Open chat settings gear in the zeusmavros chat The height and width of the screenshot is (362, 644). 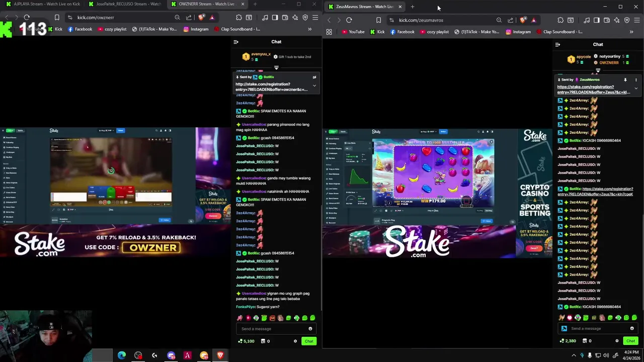617,341
